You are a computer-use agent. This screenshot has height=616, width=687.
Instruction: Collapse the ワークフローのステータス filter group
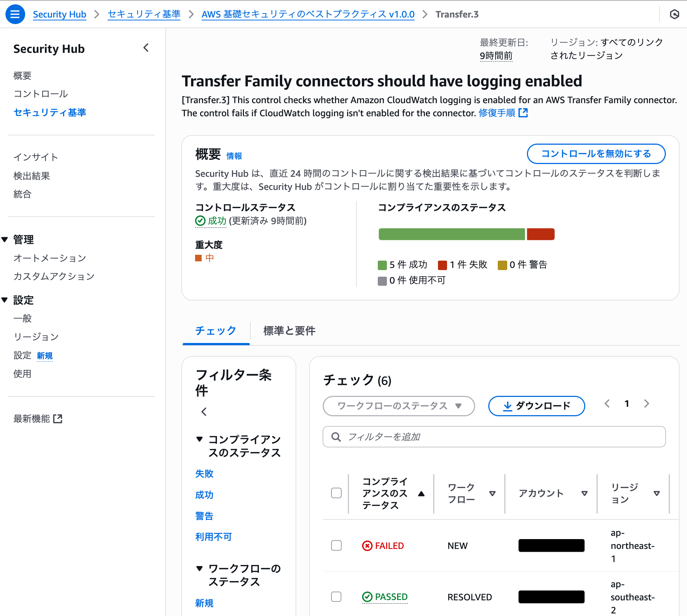click(x=199, y=568)
